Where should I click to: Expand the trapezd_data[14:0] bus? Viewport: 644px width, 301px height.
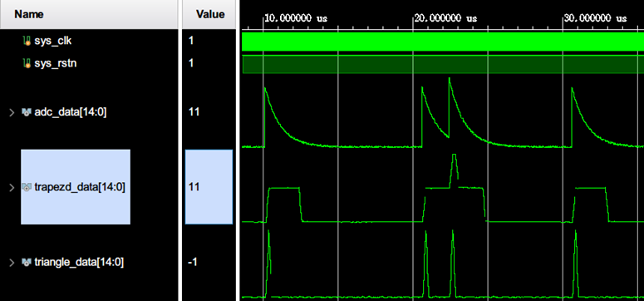point(12,187)
